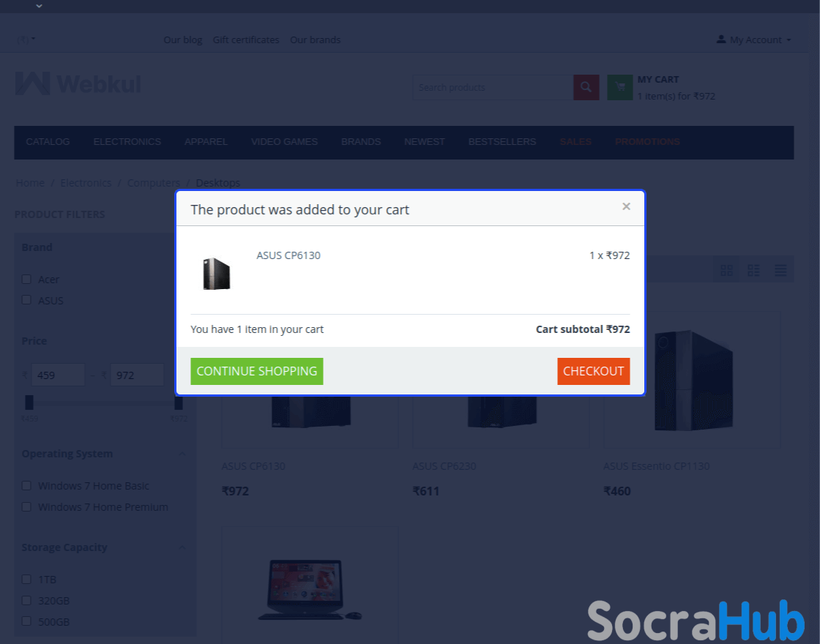Screen dimensions: 820x644
Task: Click the minimum price slider handle
Action: coord(29,402)
